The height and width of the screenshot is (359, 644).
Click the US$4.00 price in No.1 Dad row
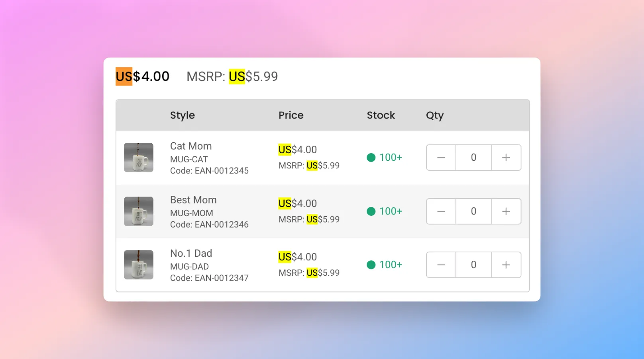tap(298, 257)
